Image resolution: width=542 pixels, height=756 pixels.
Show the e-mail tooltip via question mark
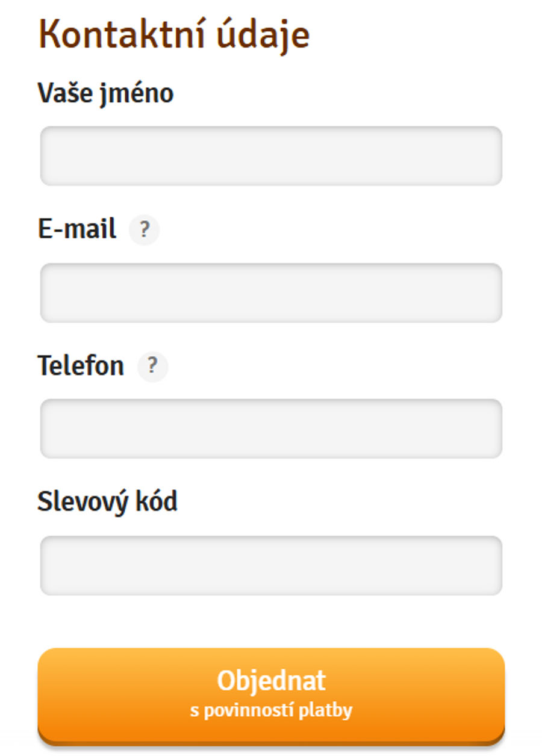144,230
